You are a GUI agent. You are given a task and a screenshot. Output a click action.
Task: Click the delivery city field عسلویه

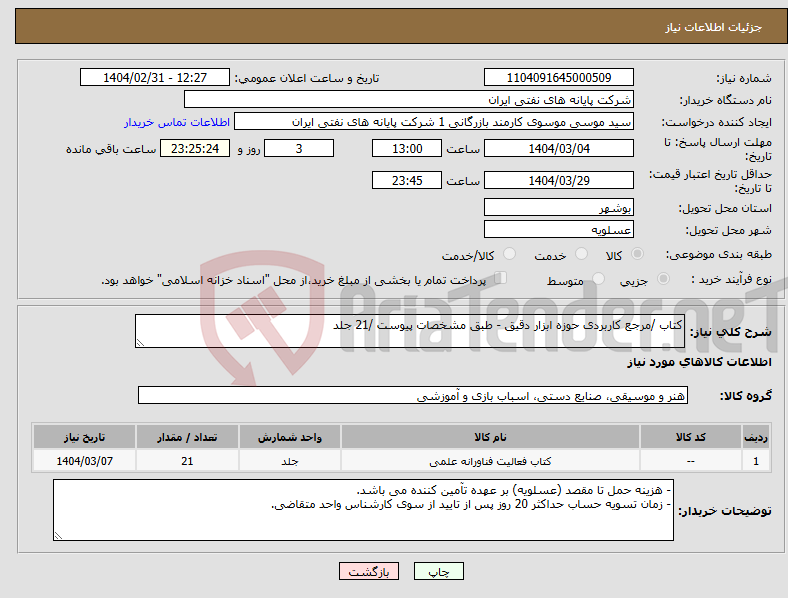coord(558,229)
